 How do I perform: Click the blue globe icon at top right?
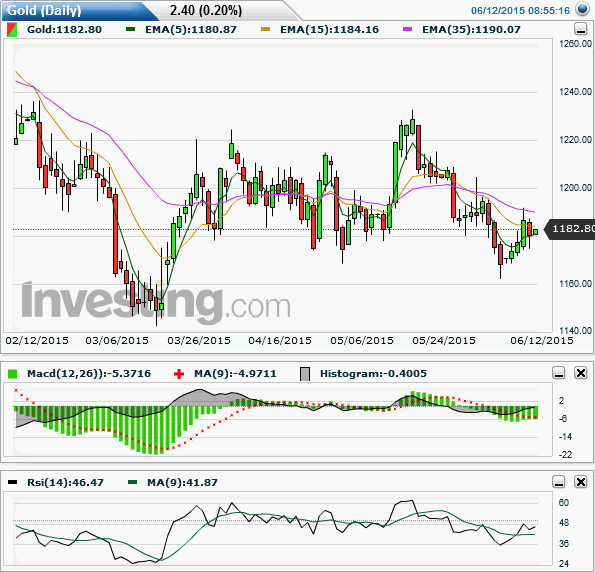click(x=582, y=9)
